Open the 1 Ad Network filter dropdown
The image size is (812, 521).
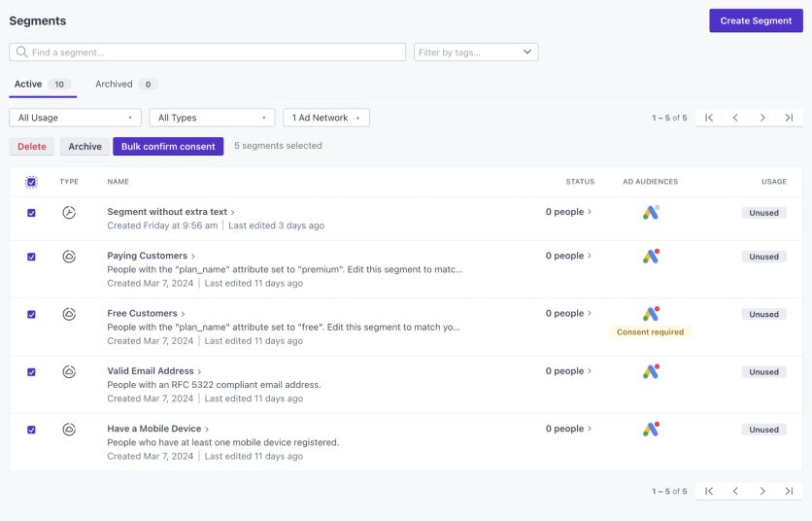click(326, 118)
